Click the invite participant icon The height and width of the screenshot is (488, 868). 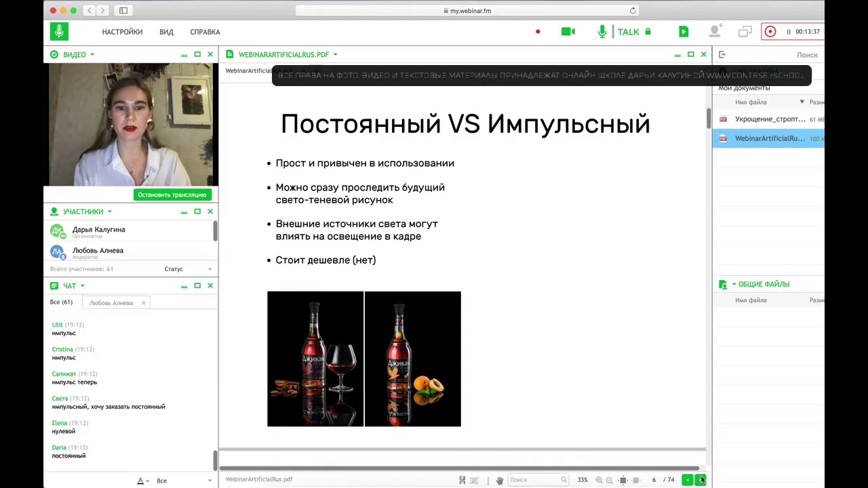pos(715,32)
